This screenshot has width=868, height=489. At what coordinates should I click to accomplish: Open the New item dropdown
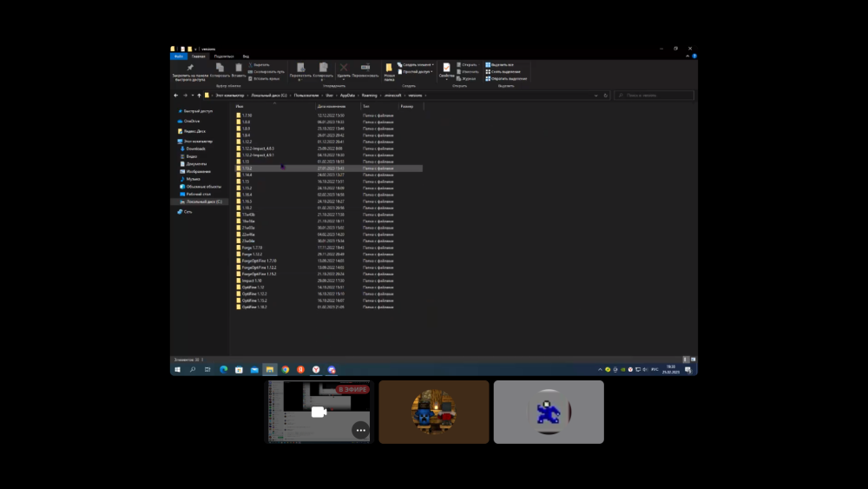[x=416, y=65]
